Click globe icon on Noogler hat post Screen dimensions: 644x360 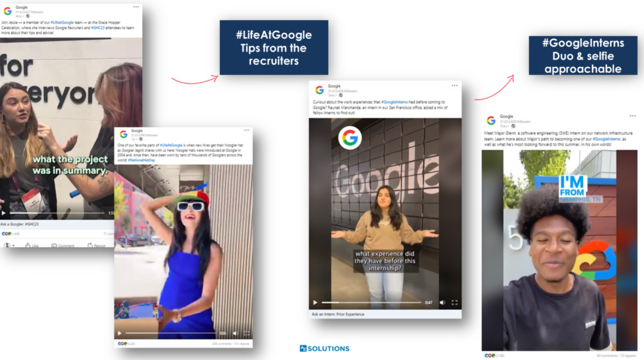tap(140, 139)
